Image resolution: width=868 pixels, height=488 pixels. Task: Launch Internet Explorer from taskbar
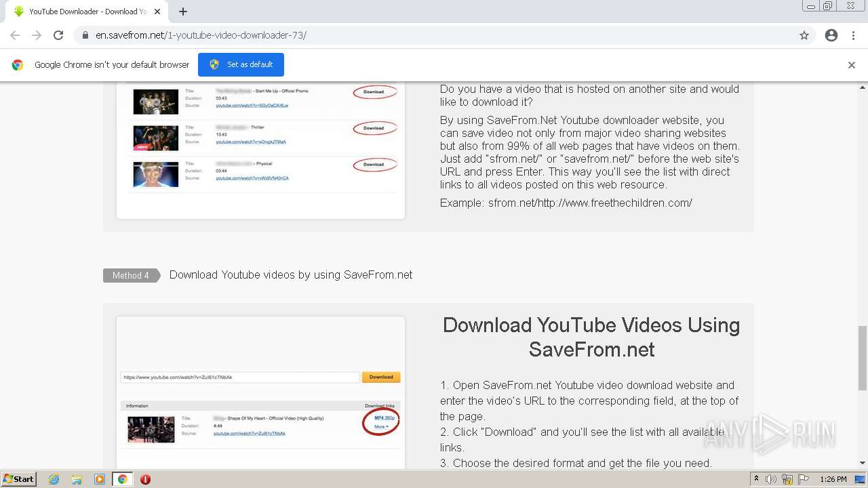point(54,479)
